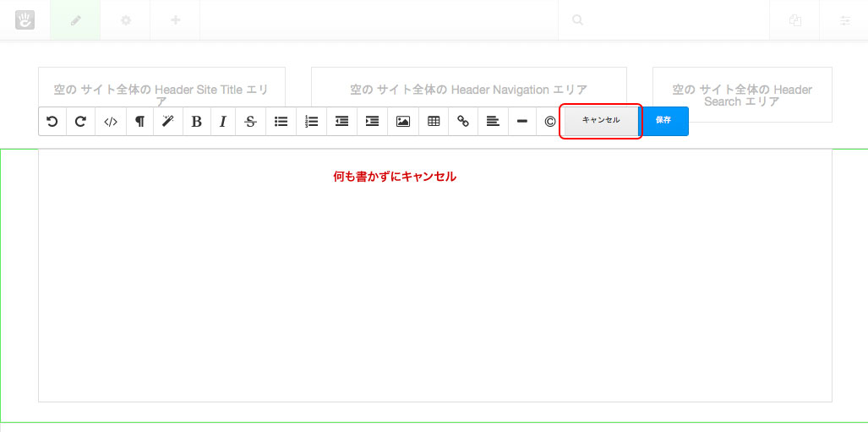Screen dimensions: 868x432
Task: Insert a numbered ordered list
Action: pyautogui.click(x=312, y=121)
